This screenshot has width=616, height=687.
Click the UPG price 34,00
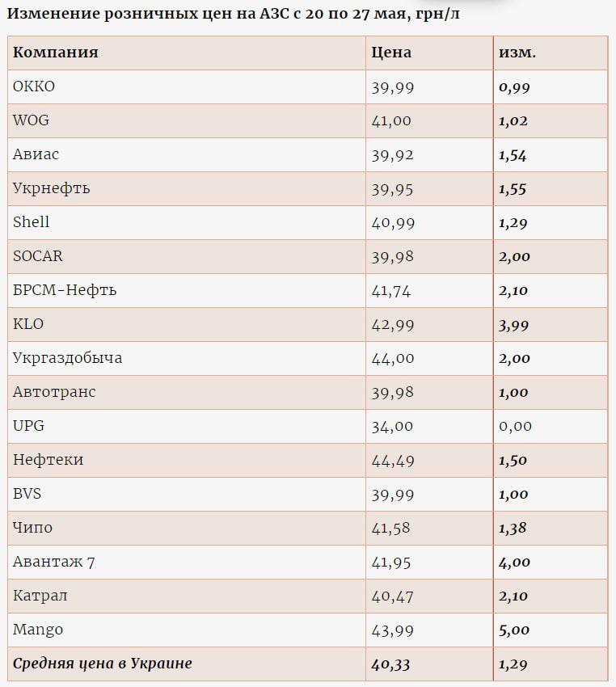coord(391,426)
